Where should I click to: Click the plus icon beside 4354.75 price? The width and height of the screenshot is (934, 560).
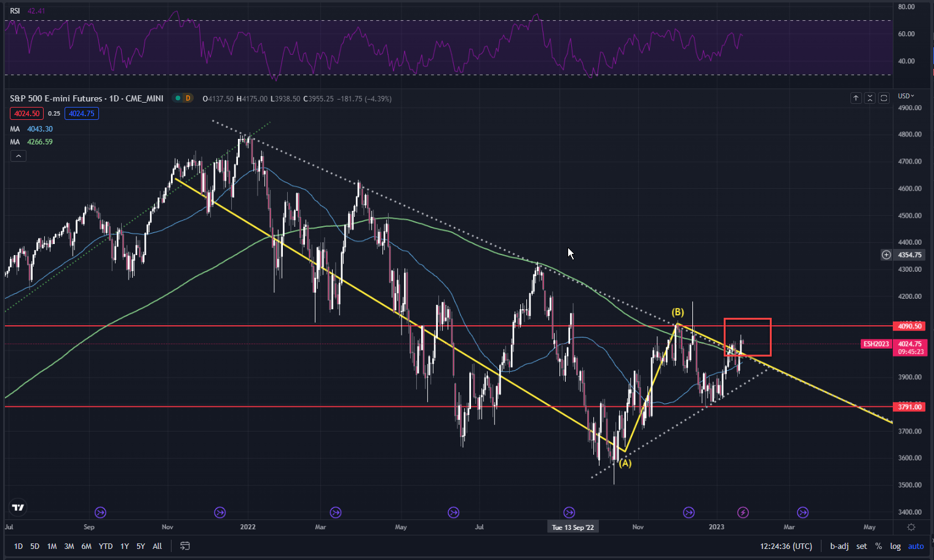click(886, 254)
